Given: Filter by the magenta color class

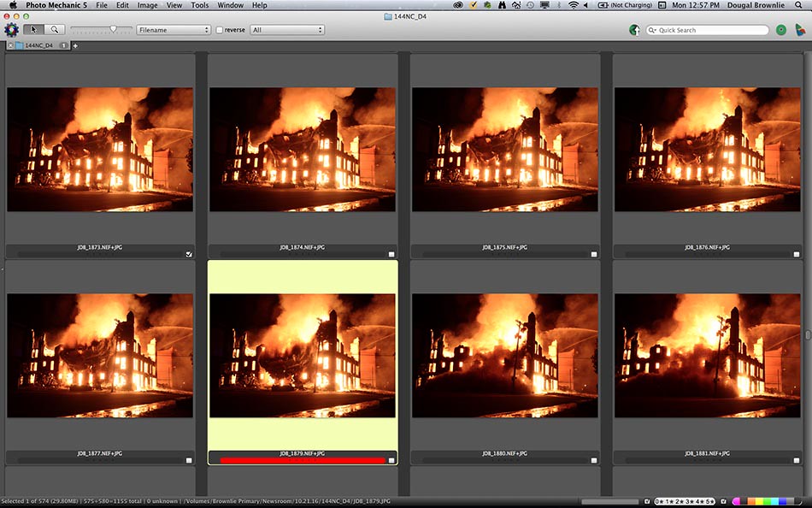Looking at the screenshot, I should point(737,501).
